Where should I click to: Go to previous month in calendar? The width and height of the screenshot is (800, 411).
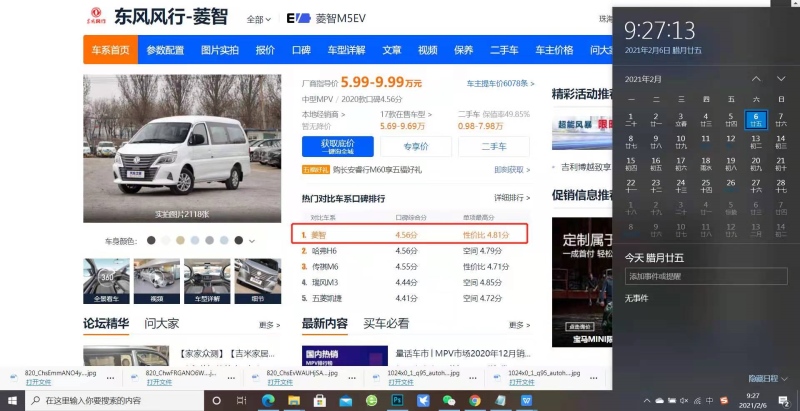pos(756,79)
